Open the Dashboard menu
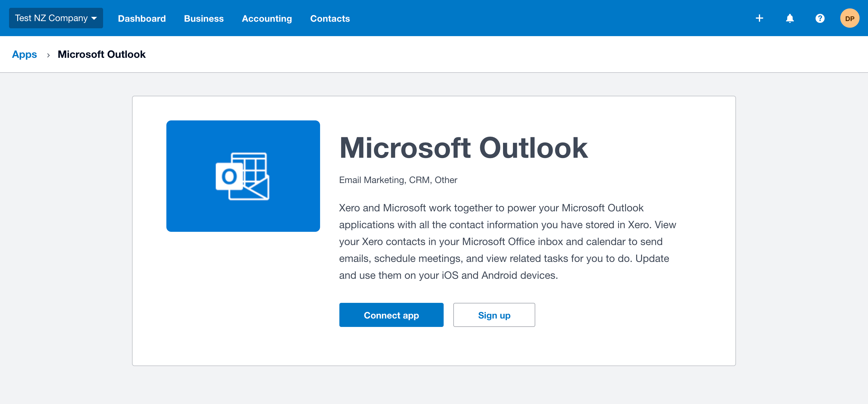 [142, 19]
